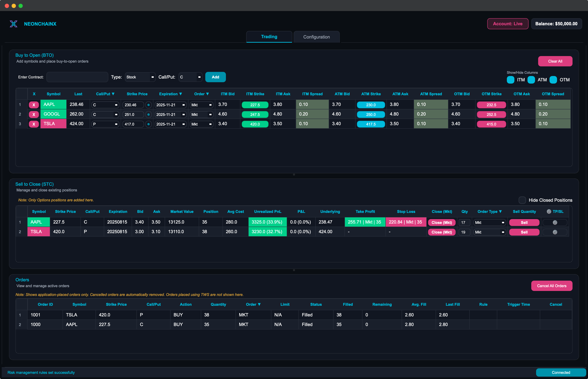Open the Type dropdown showing Stock
Screen dimensions: 588x379
140,77
